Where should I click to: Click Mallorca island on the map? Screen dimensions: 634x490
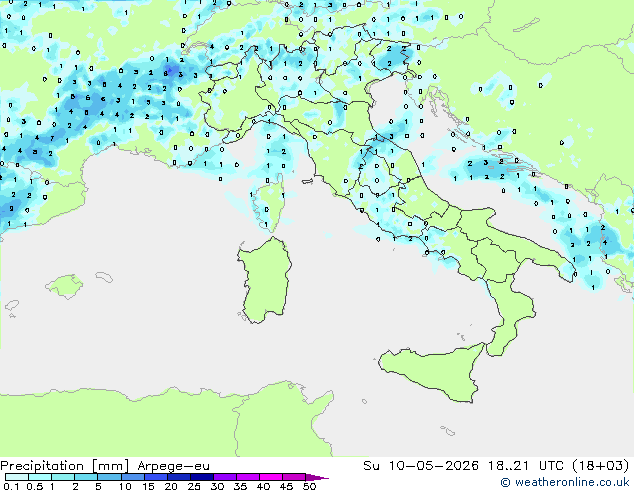(x=64, y=286)
